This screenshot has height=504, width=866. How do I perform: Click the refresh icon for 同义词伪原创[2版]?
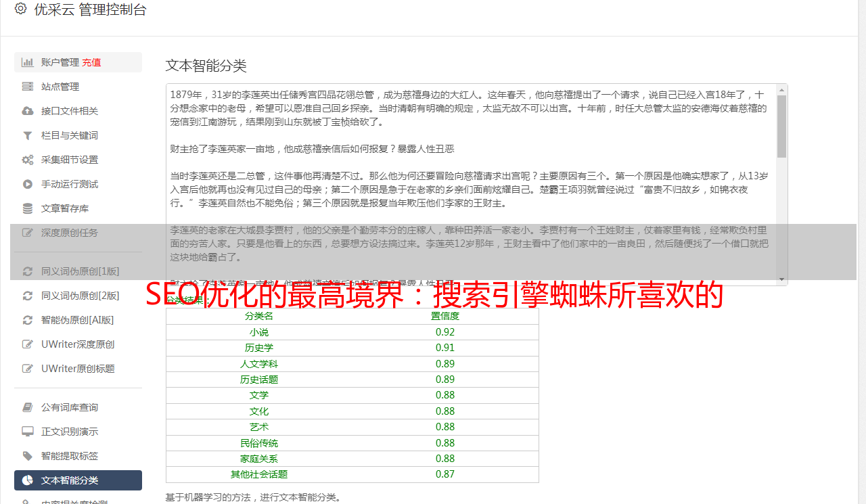28,296
